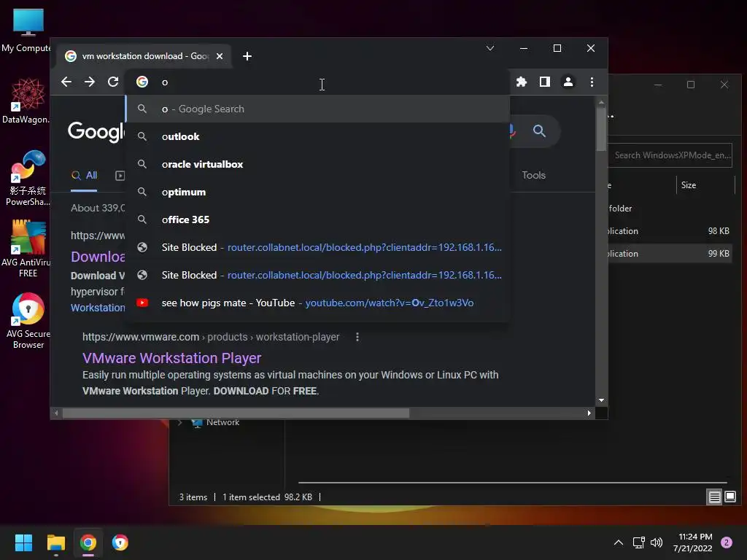Click the Size column header in Explorer
Image resolution: width=747 pixels, height=560 pixels.
[x=705, y=185]
